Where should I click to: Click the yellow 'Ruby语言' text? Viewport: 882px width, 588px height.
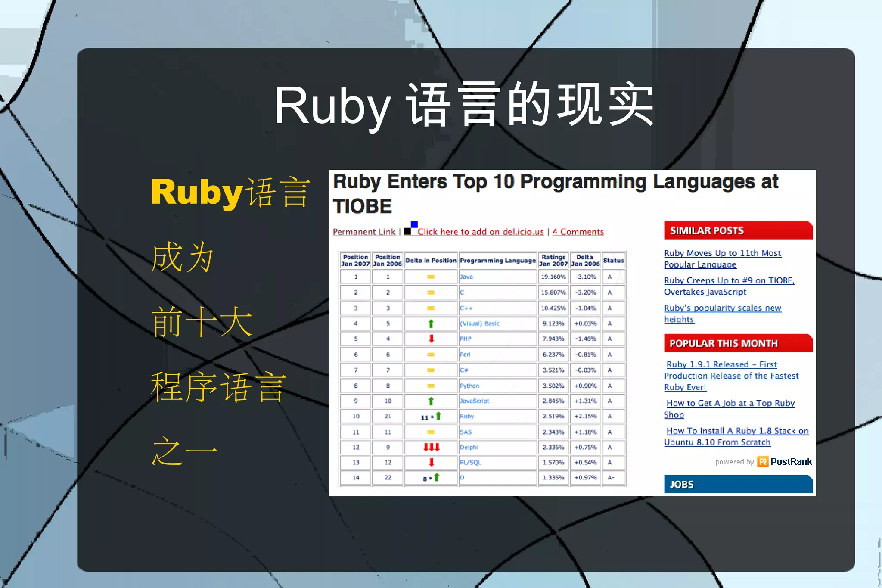point(230,193)
